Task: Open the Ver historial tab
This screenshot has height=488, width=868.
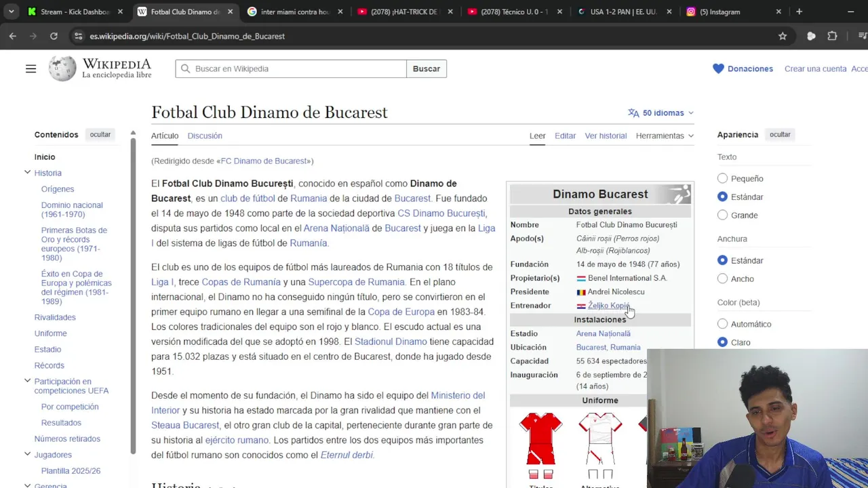Action: click(606, 136)
